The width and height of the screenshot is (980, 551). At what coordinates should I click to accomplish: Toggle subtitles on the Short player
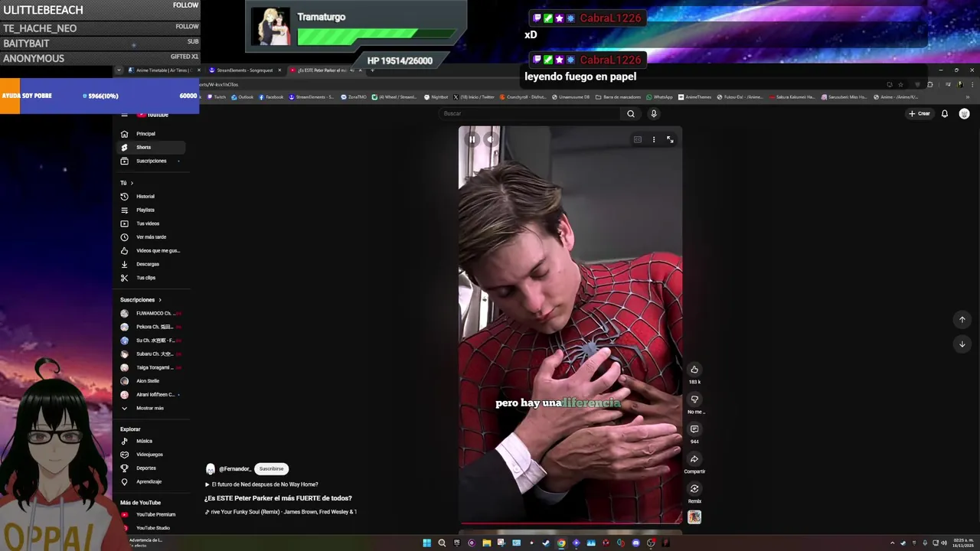pos(637,139)
